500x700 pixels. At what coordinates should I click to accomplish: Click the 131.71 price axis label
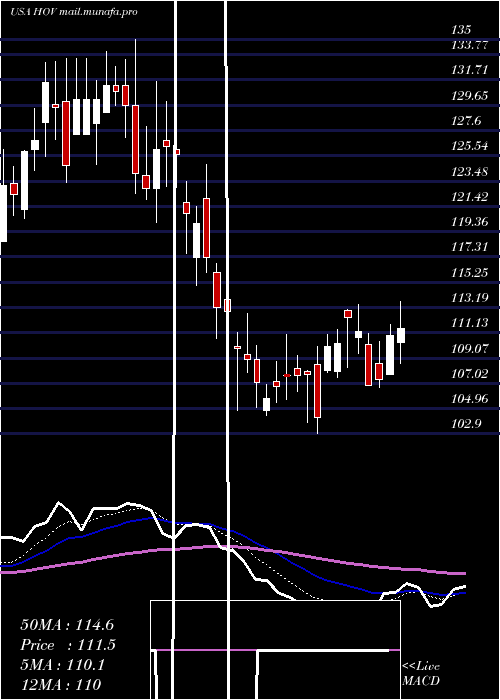(470, 70)
